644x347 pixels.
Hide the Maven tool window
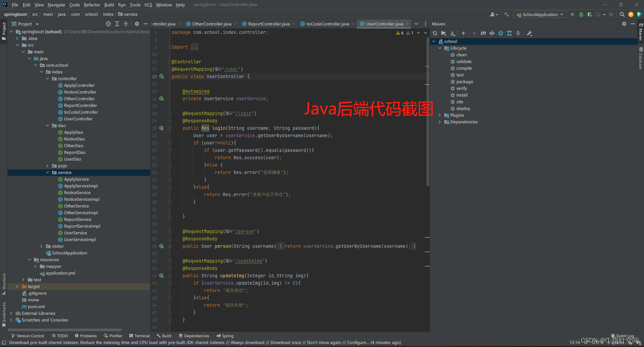point(633,24)
